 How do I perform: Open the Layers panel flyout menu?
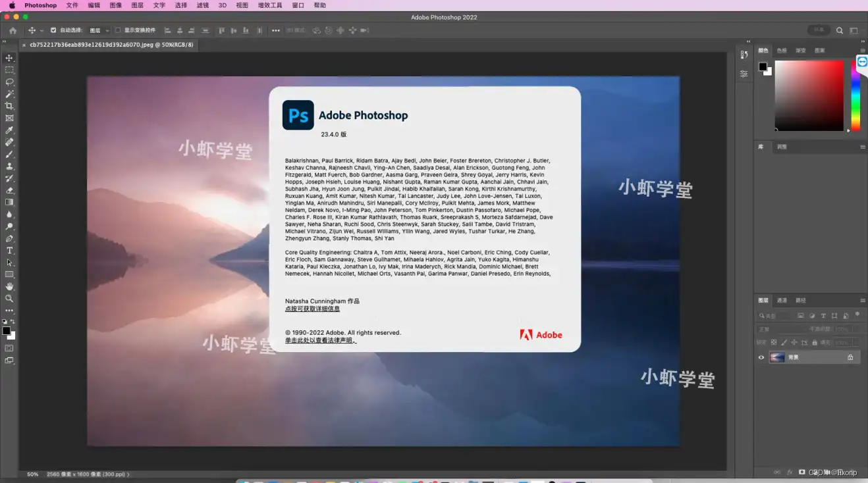(863, 301)
